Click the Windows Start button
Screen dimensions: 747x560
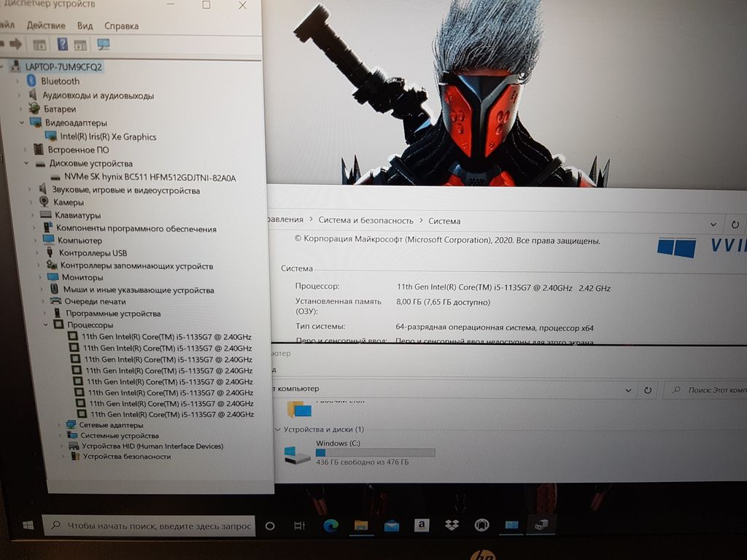[28, 525]
